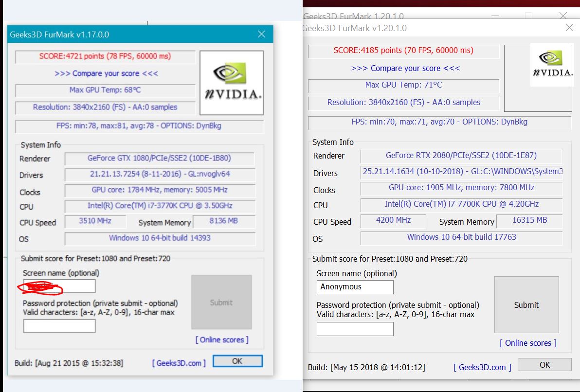Click the NVIDIA logo in FurMark v1.20.1.0
This screenshot has height=392, width=580.
[551, 65]
